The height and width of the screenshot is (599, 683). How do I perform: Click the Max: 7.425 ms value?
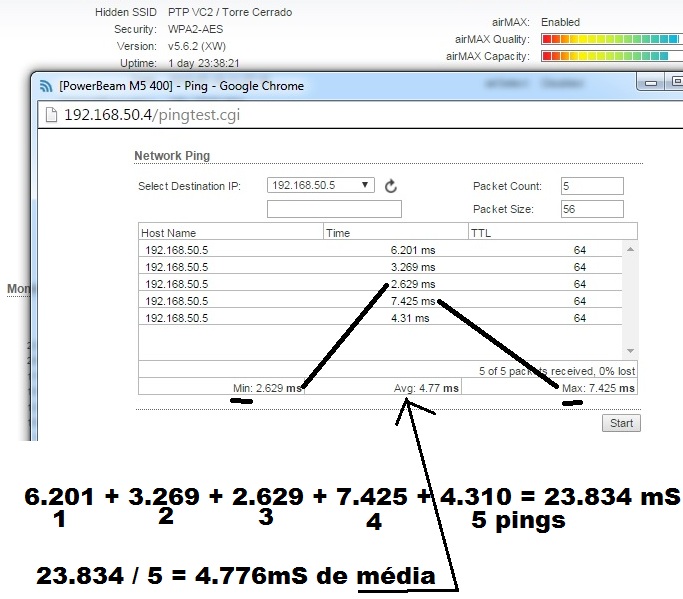[x=598, y=388]
